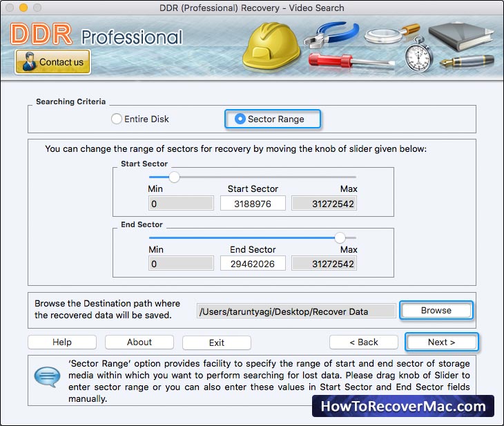504x426 pixels.
Task: Click the slider instruction text
Action: 235,149
